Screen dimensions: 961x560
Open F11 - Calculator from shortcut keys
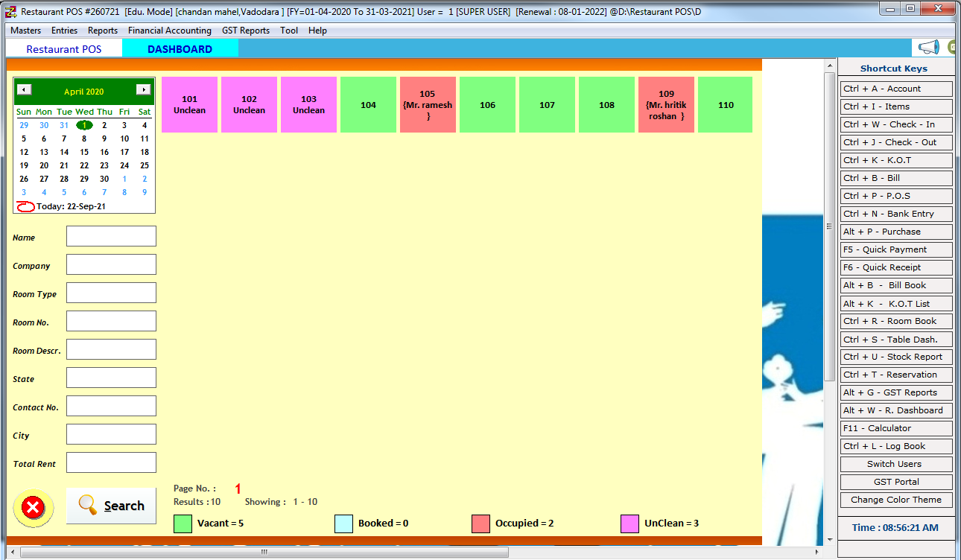pyautogui.click(x=896, y=428)
